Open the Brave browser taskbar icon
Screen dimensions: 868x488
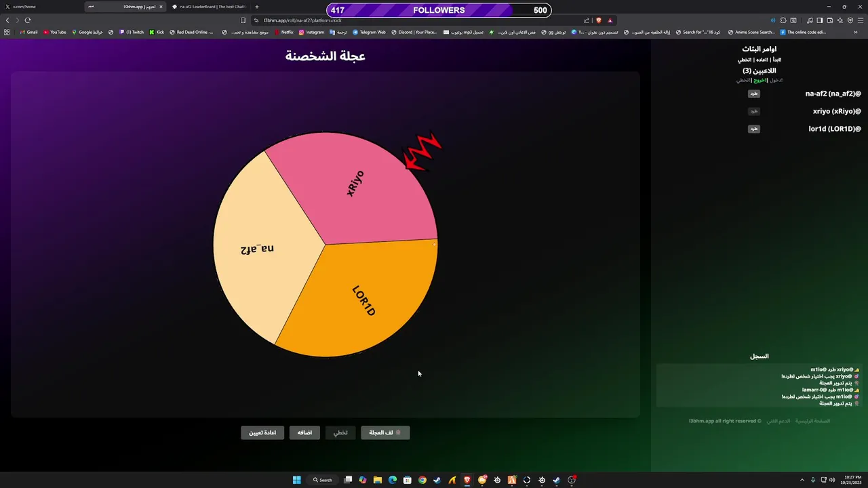point(467,480)
